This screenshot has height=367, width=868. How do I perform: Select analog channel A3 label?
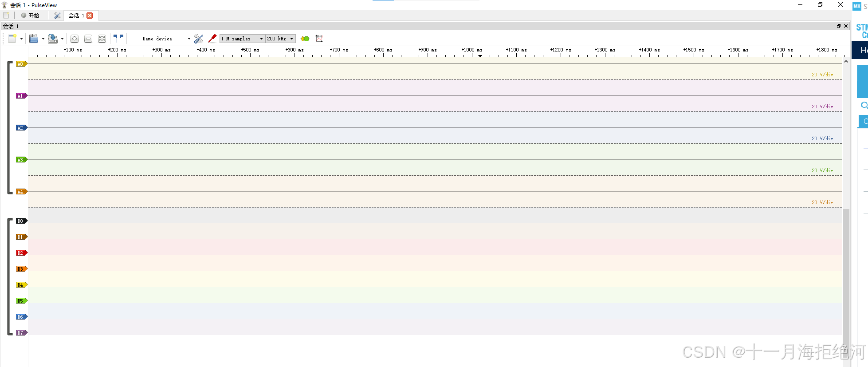coord(22,160)
